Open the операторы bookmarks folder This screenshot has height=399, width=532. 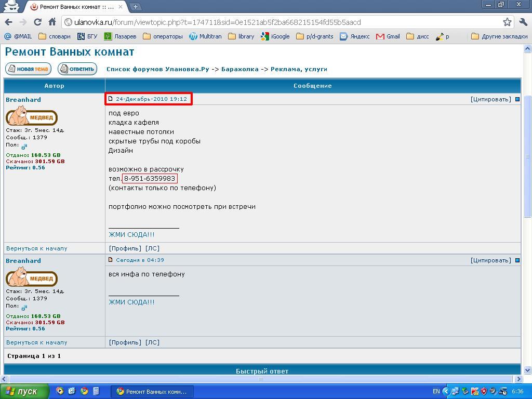tap(163, 36)
